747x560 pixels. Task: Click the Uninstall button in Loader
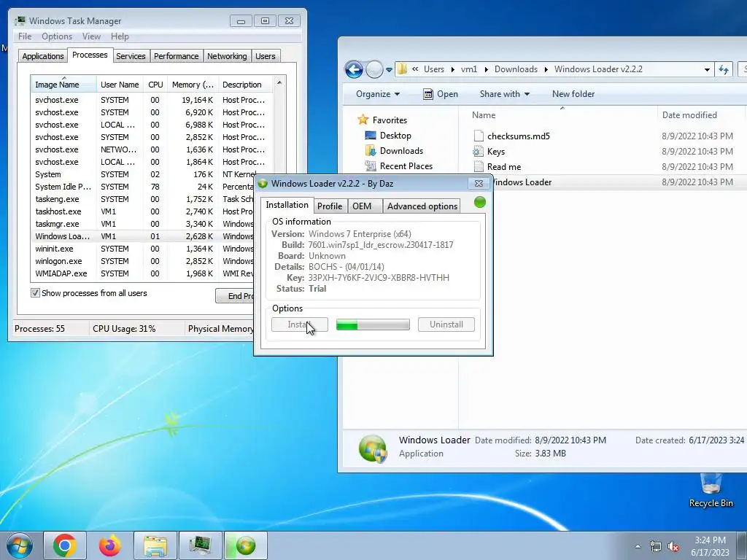point(446,324)
